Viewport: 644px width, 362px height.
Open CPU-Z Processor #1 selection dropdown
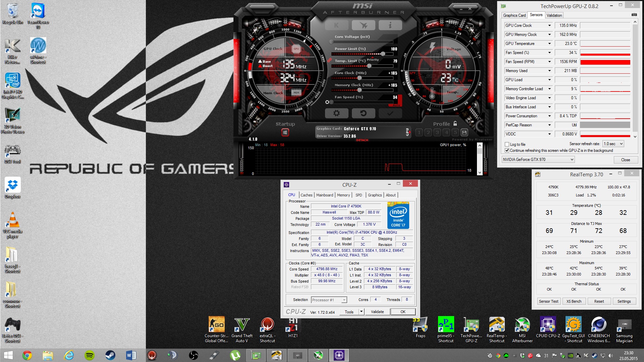pyautogui.click(x=329, y=300)
